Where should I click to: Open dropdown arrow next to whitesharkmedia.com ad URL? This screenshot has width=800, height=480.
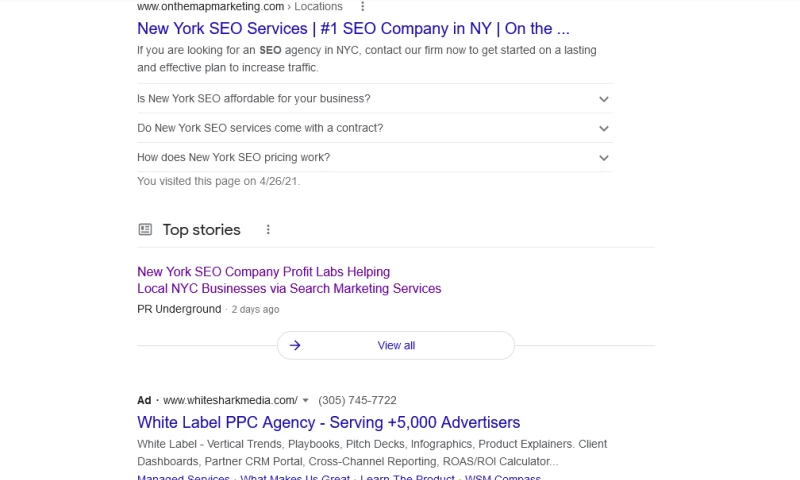(306, 400)
